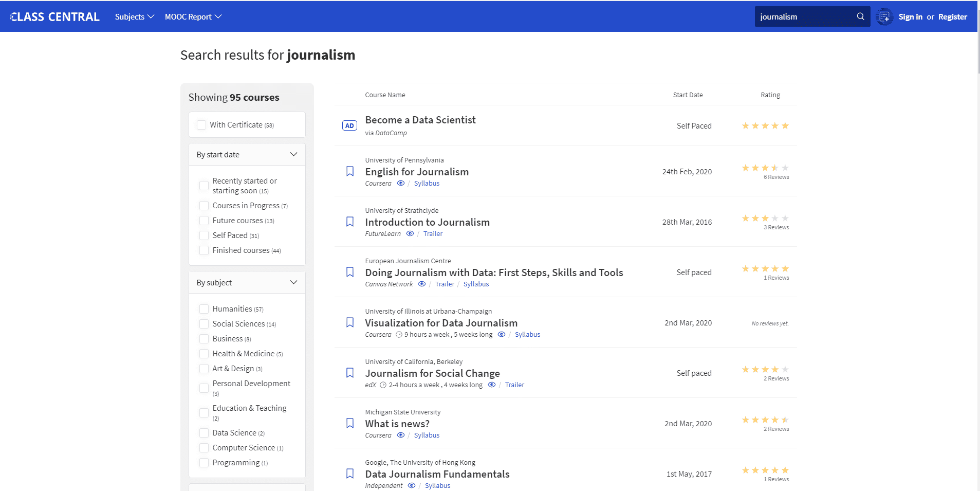Open Visualization for Data Journalism course title
980x491 pixels.
pyautogui.click(x=441, y=323)
